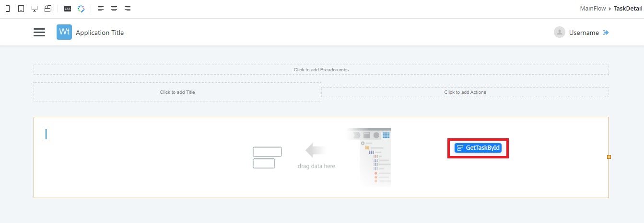Align content to the left

[101, 9]
